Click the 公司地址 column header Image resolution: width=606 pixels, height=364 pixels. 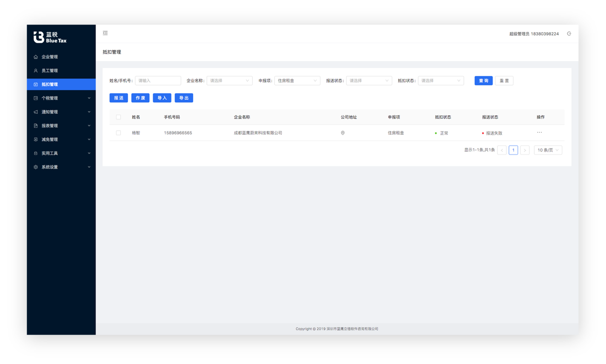click(349, 117)
